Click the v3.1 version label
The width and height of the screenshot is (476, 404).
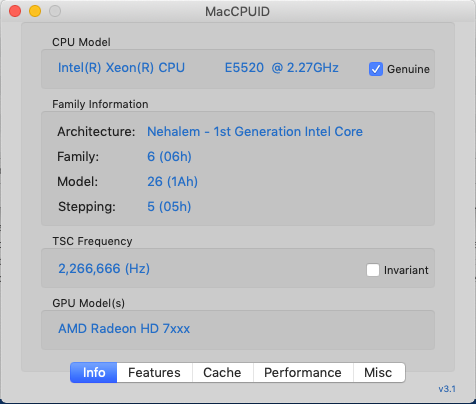[x=447, y=389]
